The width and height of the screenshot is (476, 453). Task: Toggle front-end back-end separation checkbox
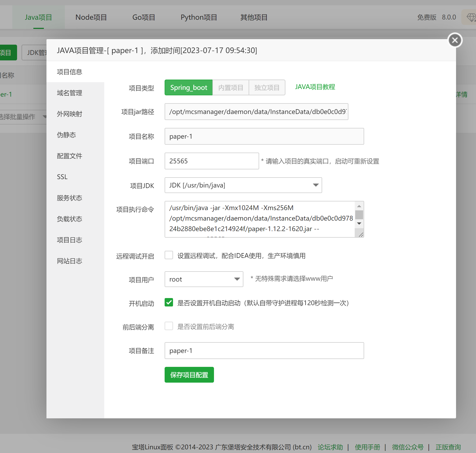click(x=169, y=326)
